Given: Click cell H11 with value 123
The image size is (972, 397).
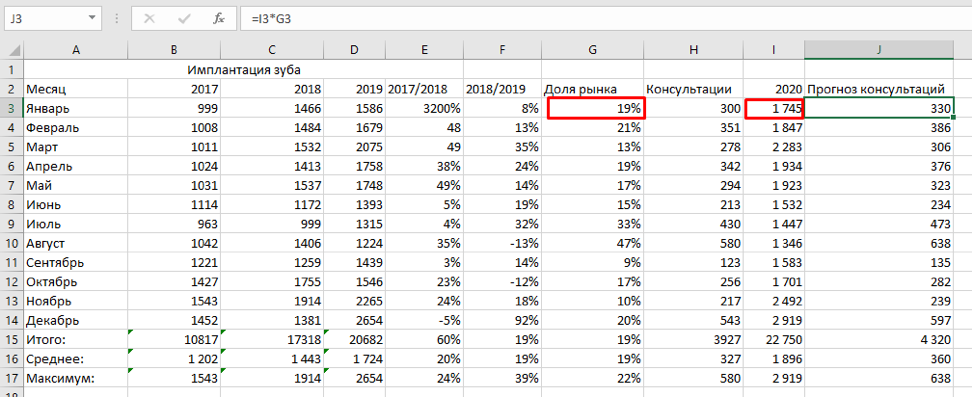Looking at the screenshot, I should click(x=693, y=263).
